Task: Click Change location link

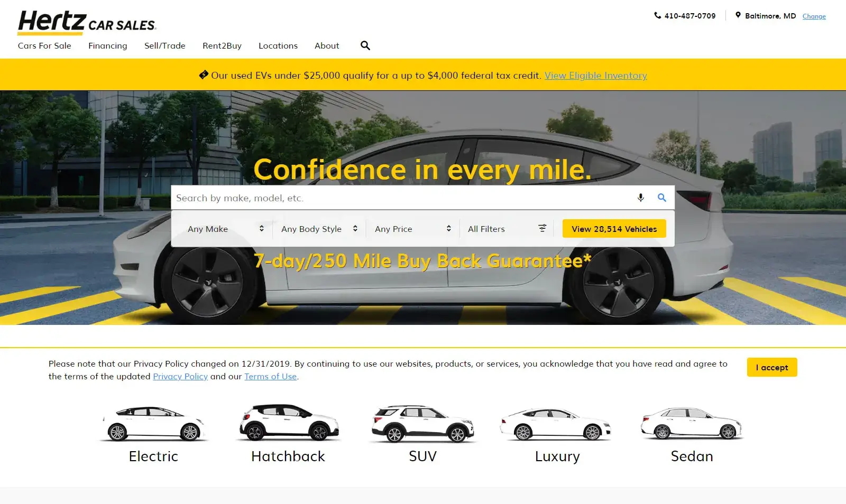Action: click(x=814, y=16)
